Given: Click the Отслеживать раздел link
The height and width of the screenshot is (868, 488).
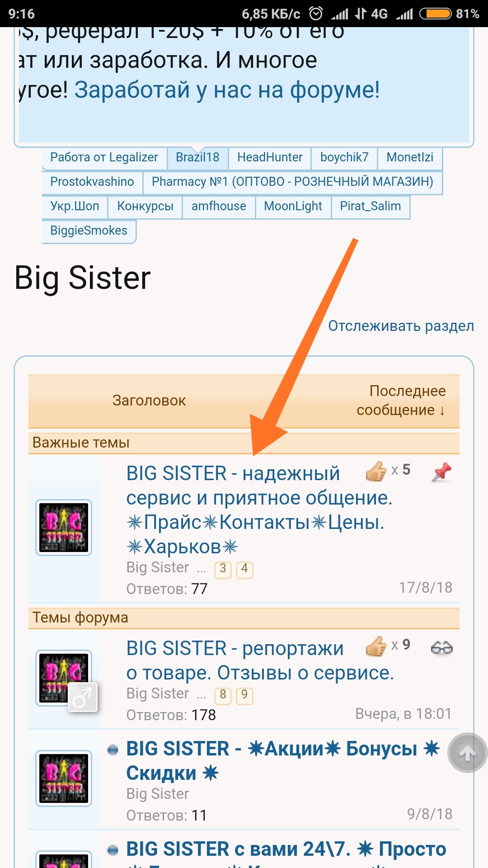Looking at the screenshot, I should pos(401,326).
